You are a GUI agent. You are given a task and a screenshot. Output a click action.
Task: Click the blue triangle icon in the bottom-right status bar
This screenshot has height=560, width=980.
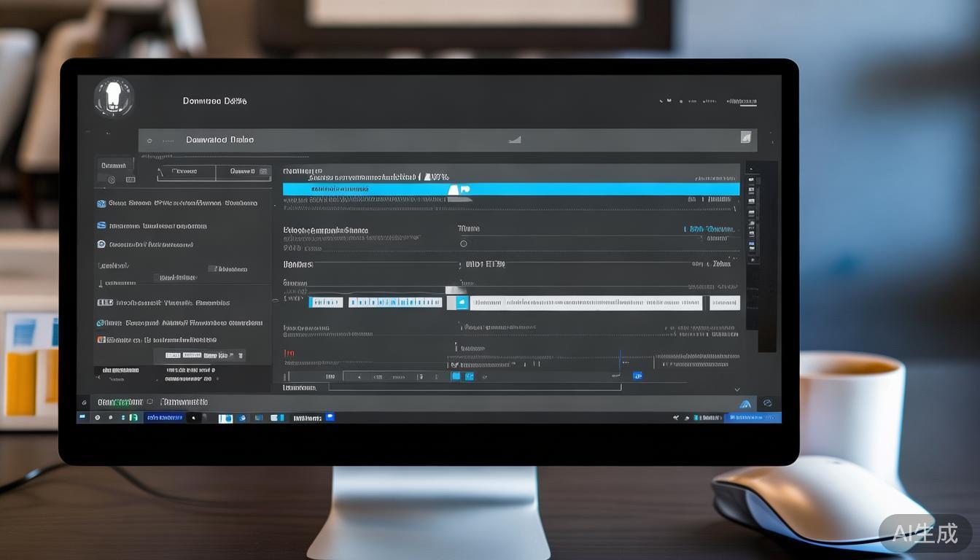click(745, 403)
